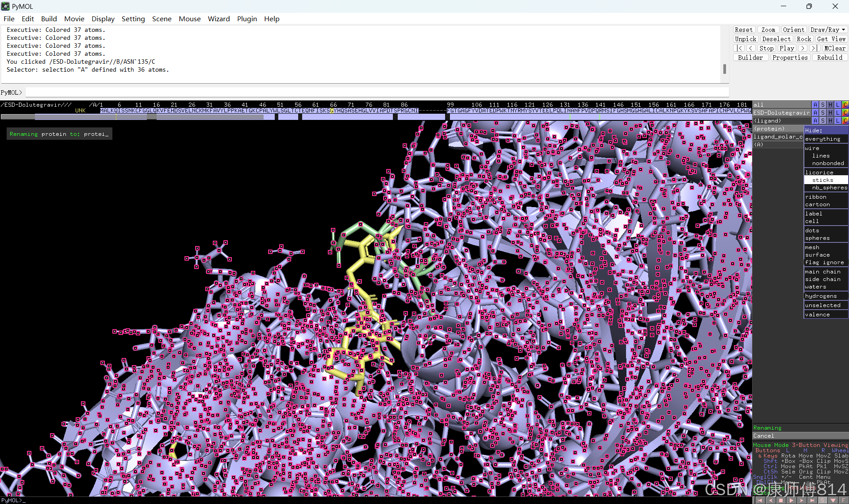This screenshot has height=504, width=849.
Task: Click the Zoom button
Action: (768, 30)
